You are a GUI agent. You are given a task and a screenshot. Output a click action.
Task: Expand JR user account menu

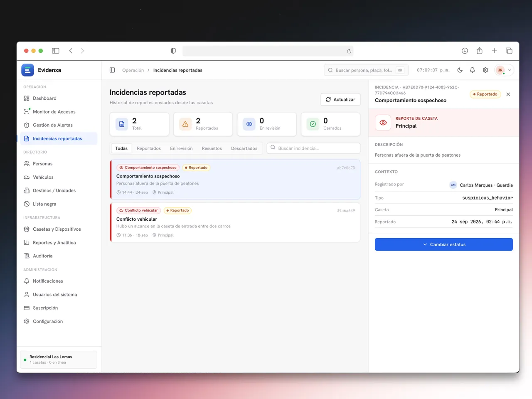[x=504, y=70]
